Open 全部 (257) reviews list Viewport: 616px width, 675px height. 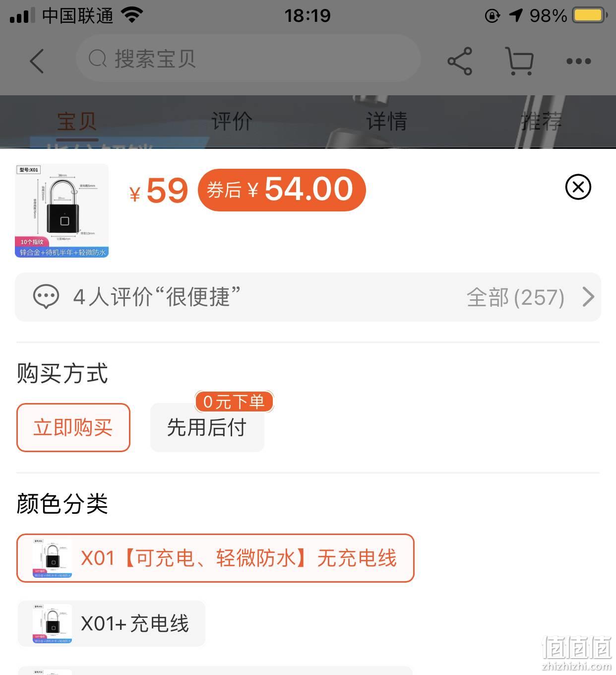click(x=516, y=297)
